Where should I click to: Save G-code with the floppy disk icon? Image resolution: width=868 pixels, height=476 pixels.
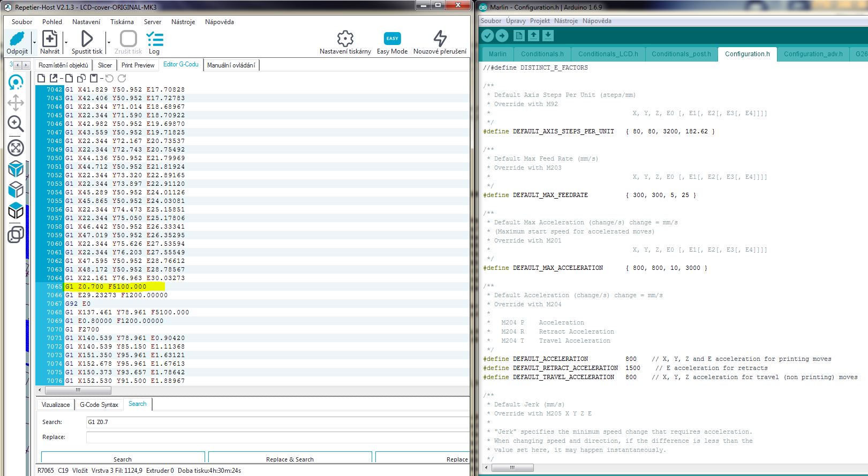click(x=94, y=78)
